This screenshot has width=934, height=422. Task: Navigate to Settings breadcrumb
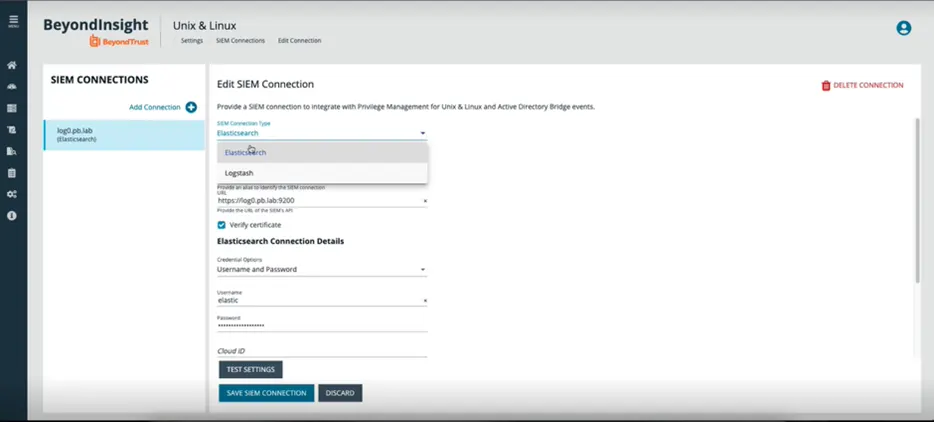tap(192, 41)
